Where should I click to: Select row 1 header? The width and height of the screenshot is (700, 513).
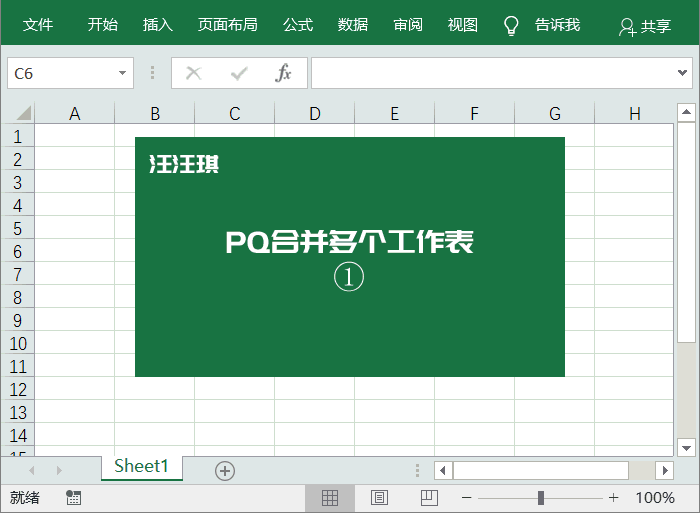[x=18, y=136]
